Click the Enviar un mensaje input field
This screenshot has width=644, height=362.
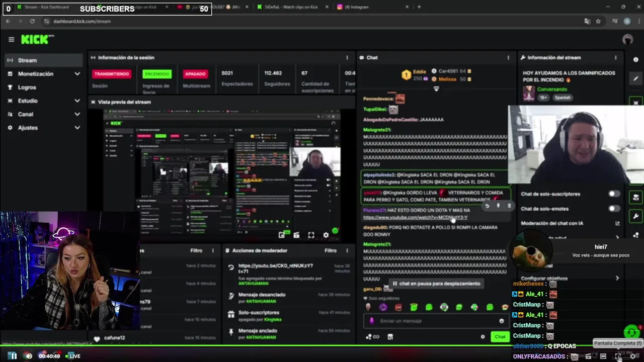(435, 321)
